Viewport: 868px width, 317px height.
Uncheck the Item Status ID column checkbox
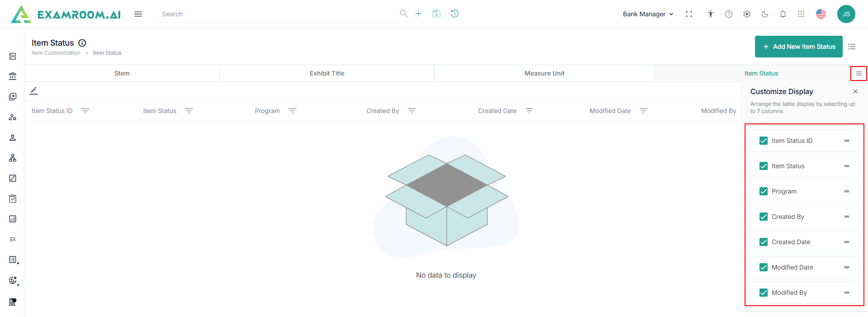pyautogui.click(x=764, y=141)
